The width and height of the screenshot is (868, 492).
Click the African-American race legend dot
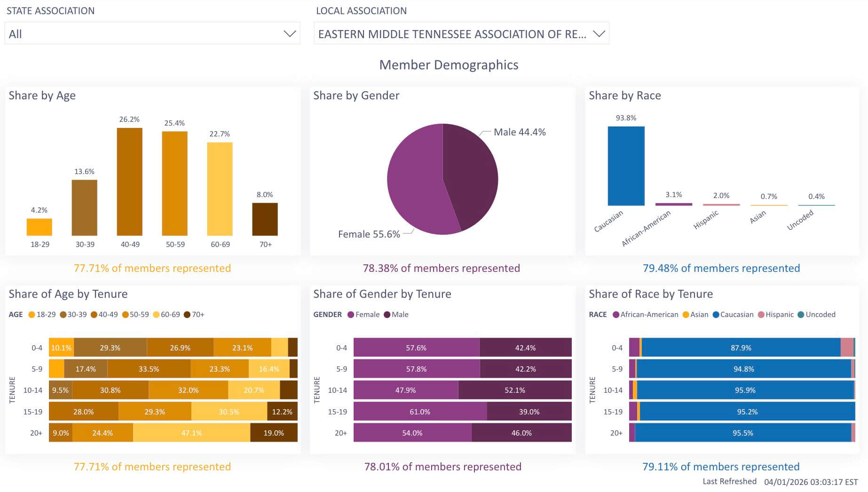tap(616, 315)
